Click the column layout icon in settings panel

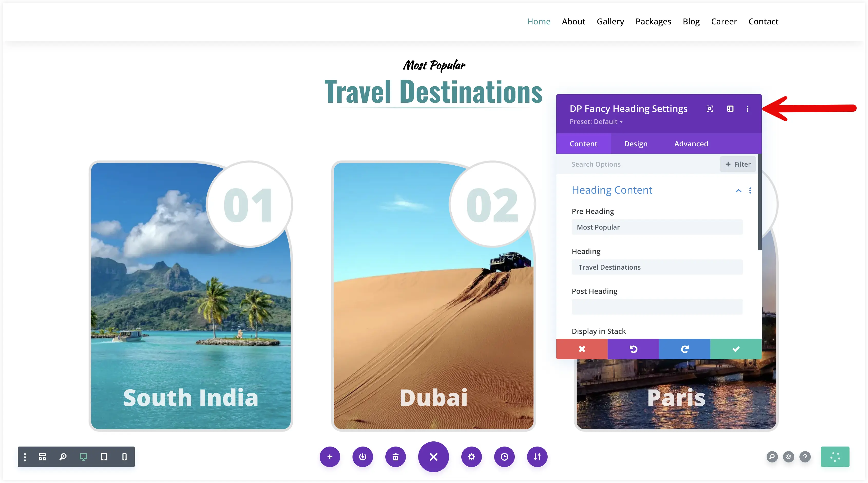coord(730,108)
